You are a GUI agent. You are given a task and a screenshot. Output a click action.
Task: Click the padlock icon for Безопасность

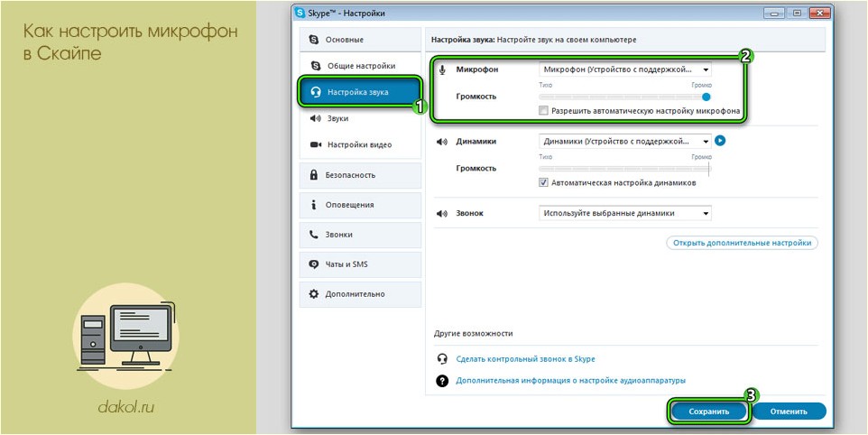314,175
